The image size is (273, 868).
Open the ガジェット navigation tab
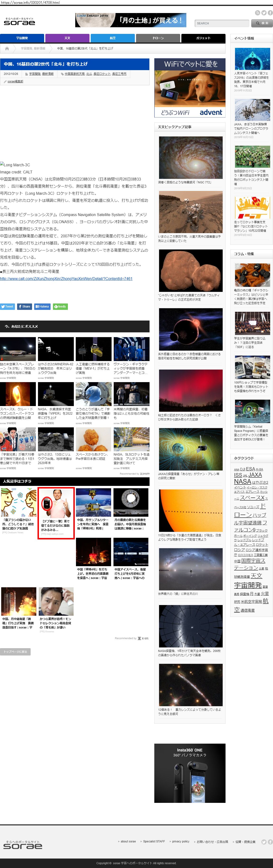(203, 38)
